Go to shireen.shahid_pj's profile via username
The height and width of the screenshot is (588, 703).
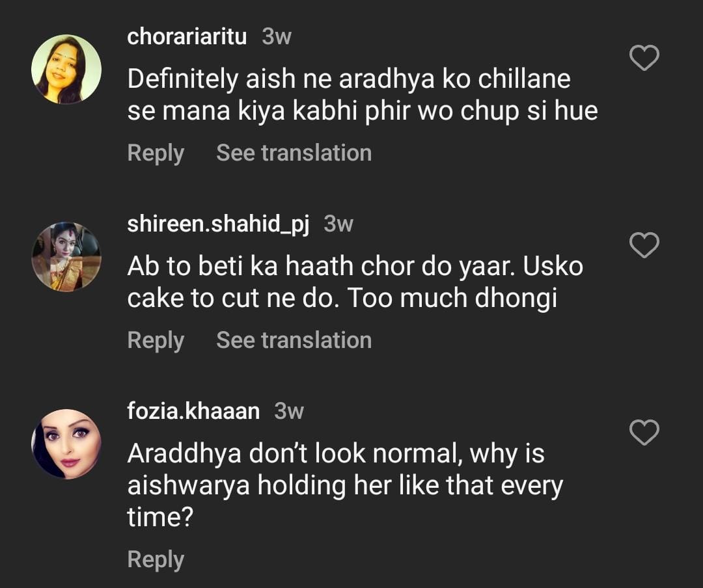click(x=218, y=224)
